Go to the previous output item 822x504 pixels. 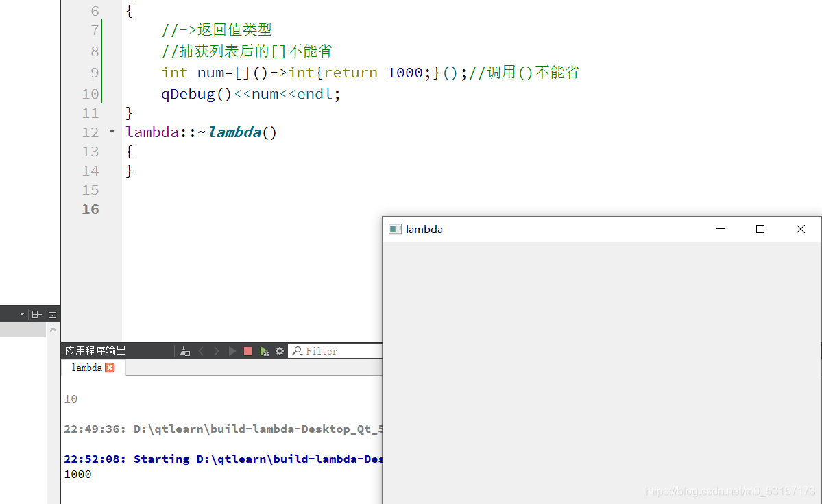click(x=200, y=350)
